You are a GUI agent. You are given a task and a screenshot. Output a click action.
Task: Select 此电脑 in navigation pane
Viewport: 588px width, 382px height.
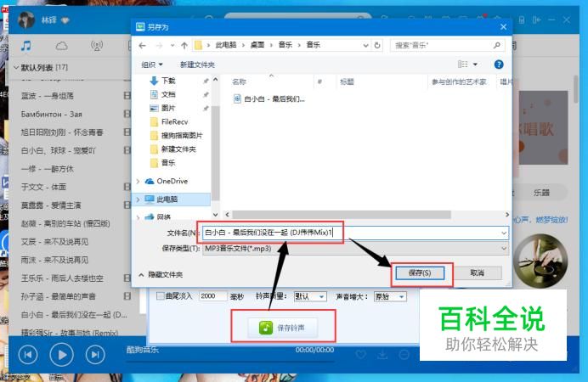point(167,199)
